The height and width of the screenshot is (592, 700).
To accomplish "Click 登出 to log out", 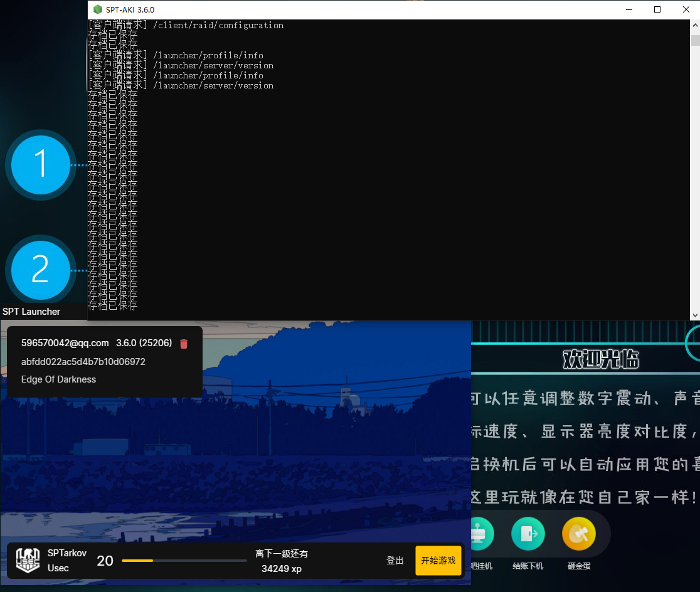I will [x=395, y=561].
